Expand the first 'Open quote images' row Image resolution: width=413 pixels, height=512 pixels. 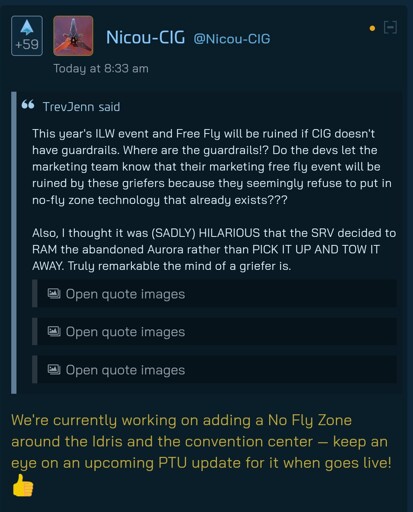pos(214,294)
